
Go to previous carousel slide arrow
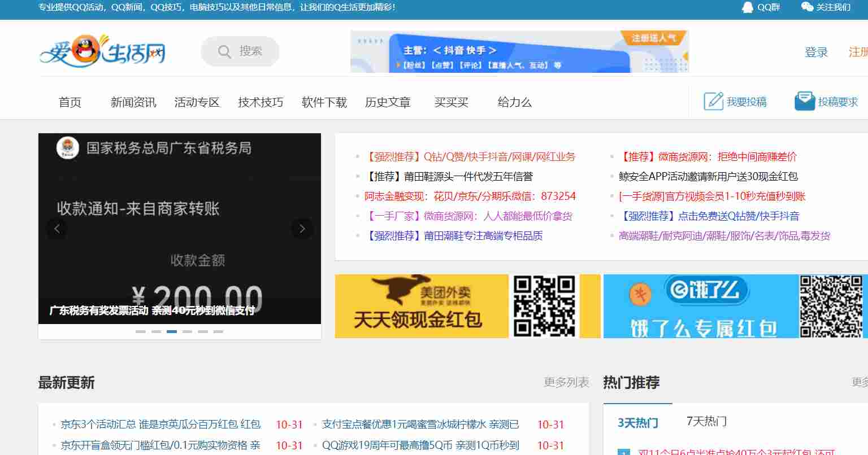[x=57, y=229]
